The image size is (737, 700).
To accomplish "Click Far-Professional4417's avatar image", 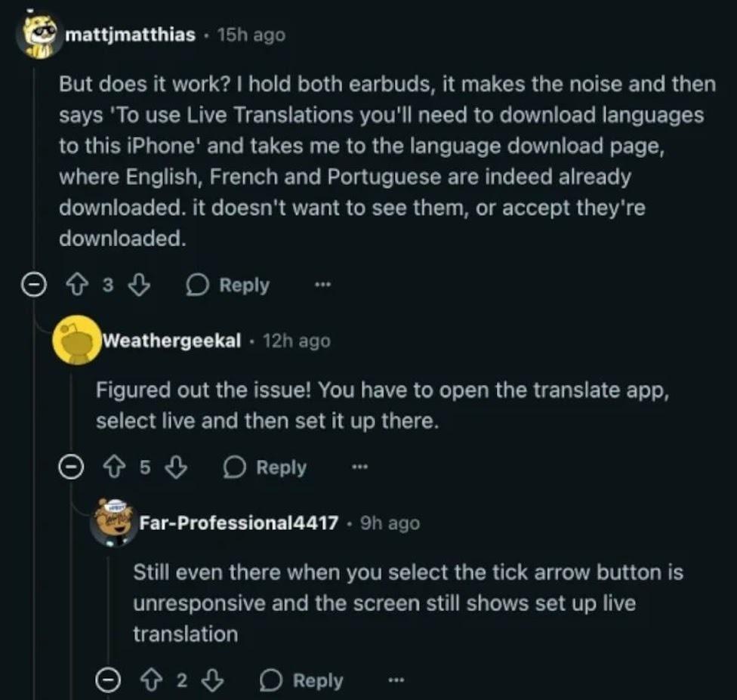I will (x=113, y=523).
